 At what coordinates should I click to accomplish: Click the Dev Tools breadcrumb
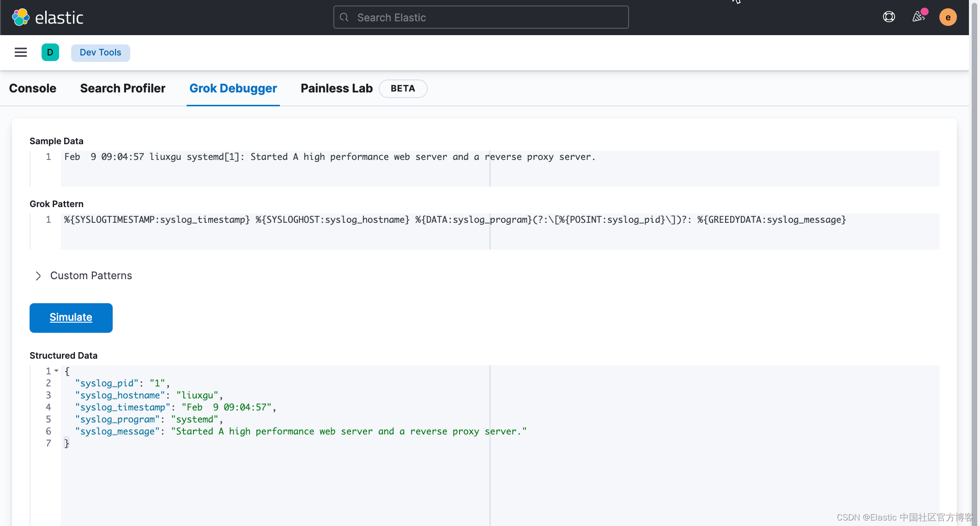pyautogui.click(x=100, y=53)
